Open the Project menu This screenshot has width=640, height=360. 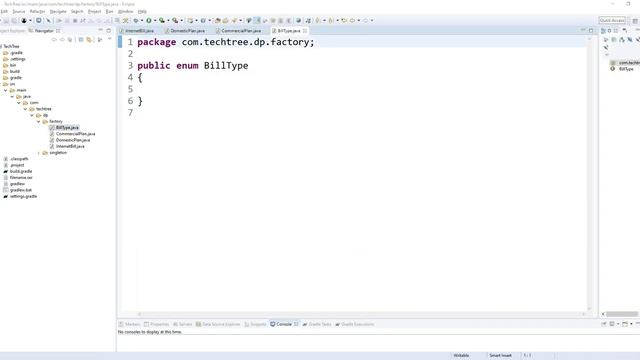95,11
